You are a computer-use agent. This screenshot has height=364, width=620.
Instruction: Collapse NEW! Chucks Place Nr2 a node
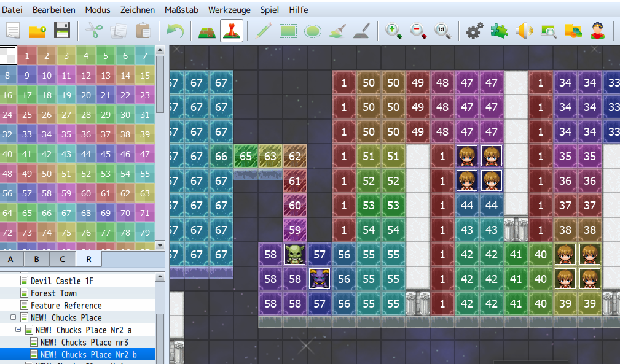click(x=18, y=329)
